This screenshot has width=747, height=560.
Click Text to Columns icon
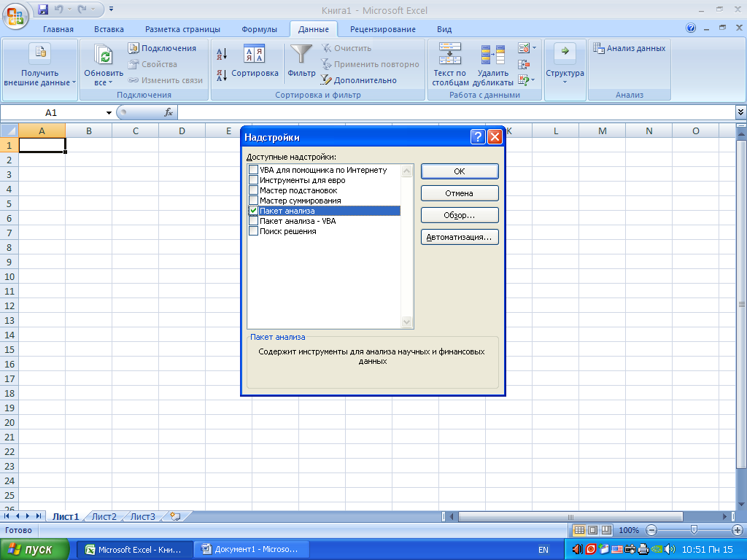coord(449,53)
